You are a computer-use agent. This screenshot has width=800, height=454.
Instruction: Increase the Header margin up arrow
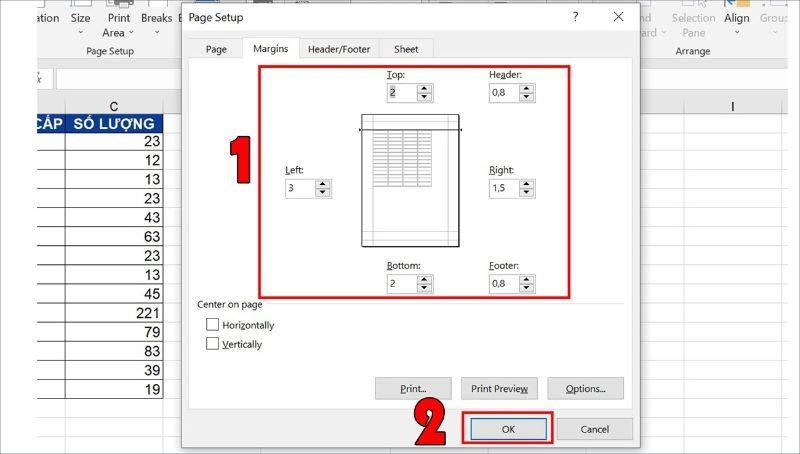click(x=527, y=89)
